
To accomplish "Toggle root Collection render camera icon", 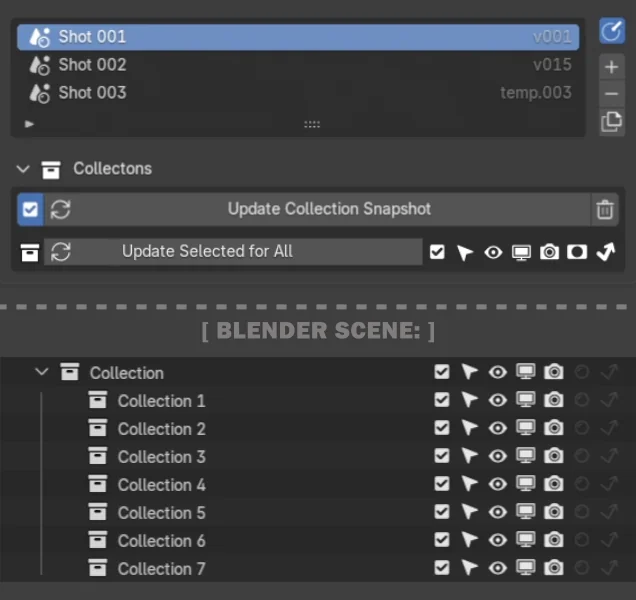I will click(x=554, y=372).
